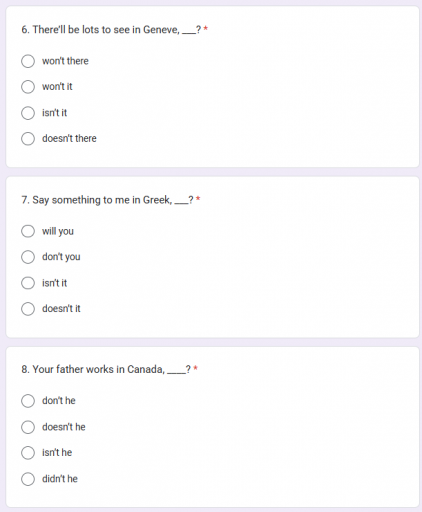Click question 7 text about Greek

(107, 200)
